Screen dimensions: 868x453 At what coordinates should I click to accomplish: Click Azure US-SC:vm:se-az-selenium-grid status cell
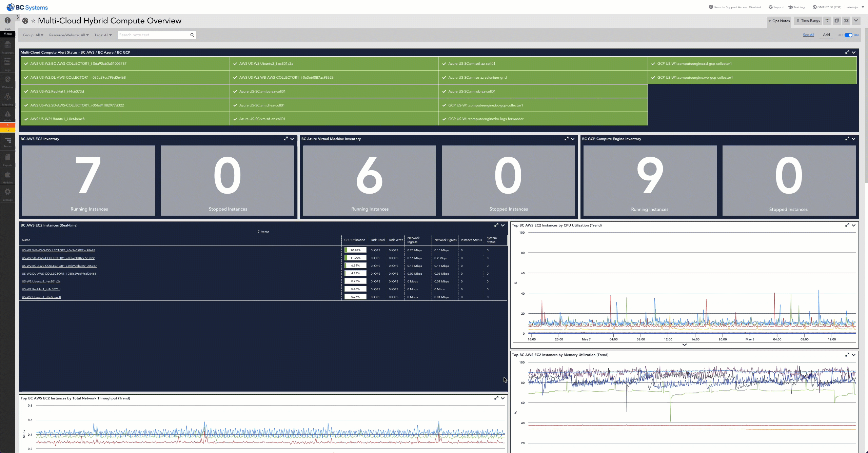coord(543,77)
